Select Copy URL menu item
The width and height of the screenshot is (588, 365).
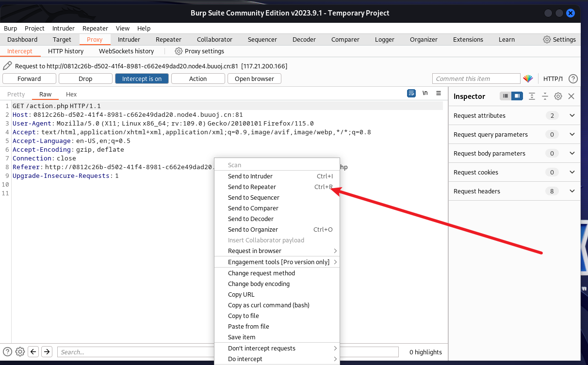277,295
